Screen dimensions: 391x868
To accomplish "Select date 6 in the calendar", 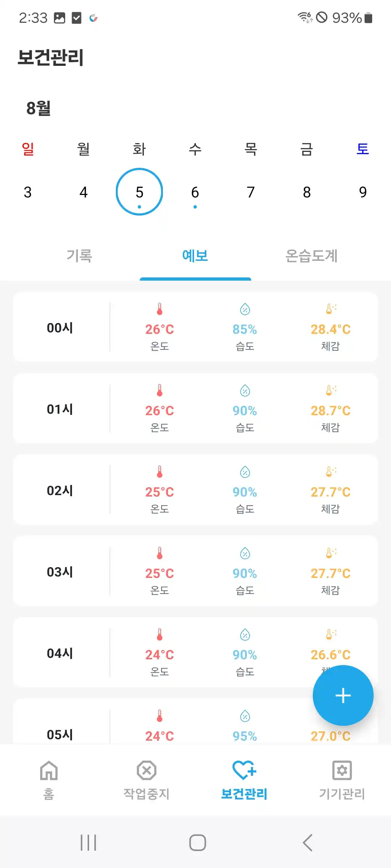I will tap(195, 192).
